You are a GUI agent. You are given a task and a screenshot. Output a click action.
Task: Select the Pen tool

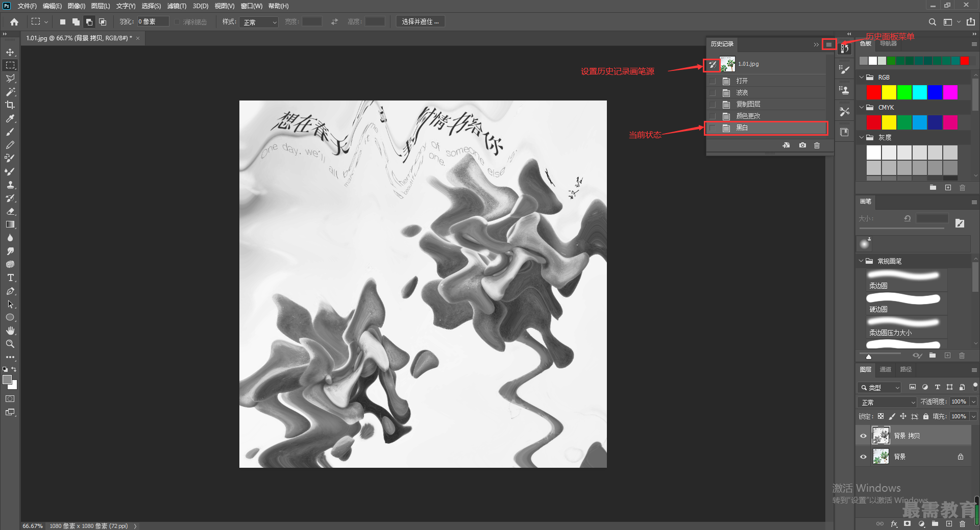[x=10, y=291]
